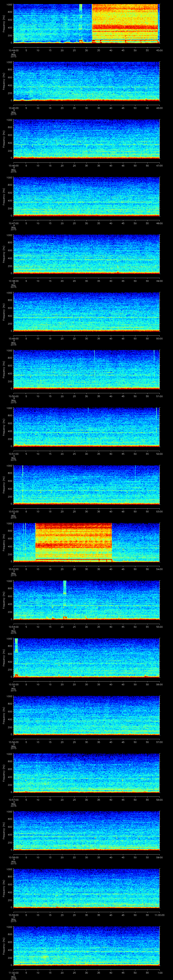Click the 10:53:00 start time label

[13, 569]
